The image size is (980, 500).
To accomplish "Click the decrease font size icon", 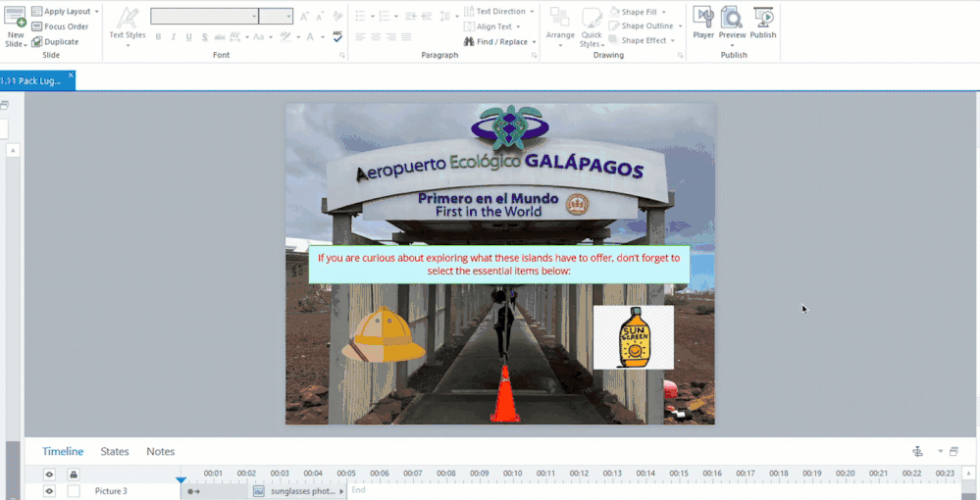I will 320,17.
